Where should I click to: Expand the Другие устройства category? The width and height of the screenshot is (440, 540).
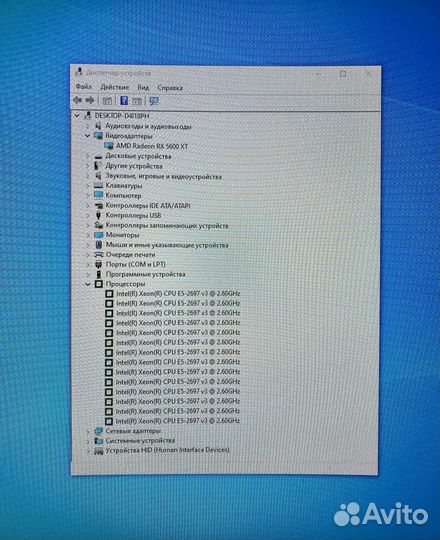tap(88, 166)
